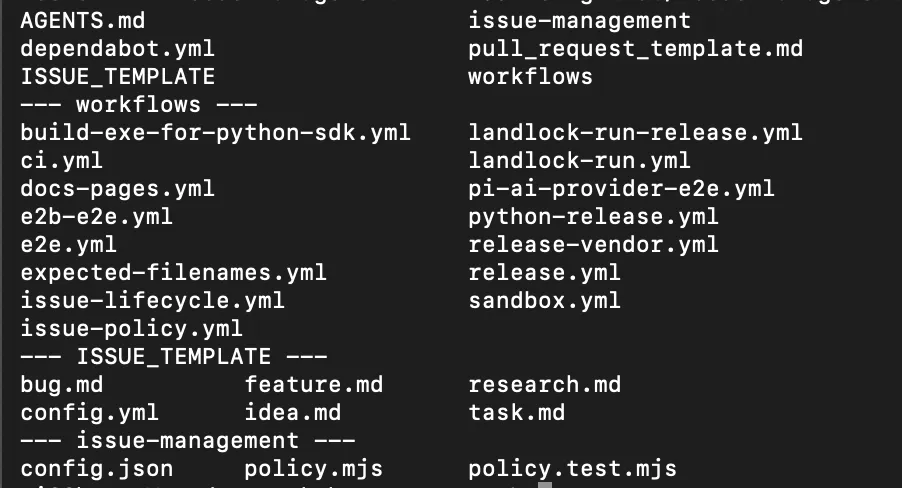902x488 pixels.
Task: Select issue-policy.yml in the listing
Action: click(132, 329)
